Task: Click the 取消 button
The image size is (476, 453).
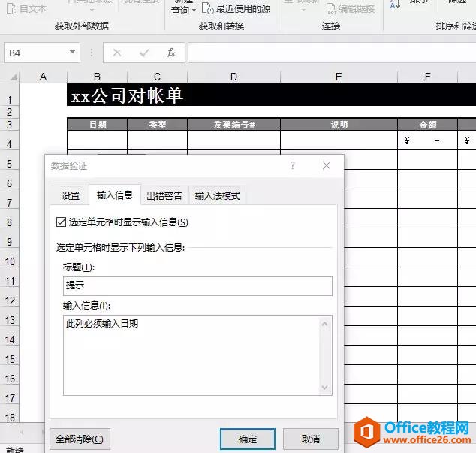Action: pyautogui.click(x=311, y=439)
